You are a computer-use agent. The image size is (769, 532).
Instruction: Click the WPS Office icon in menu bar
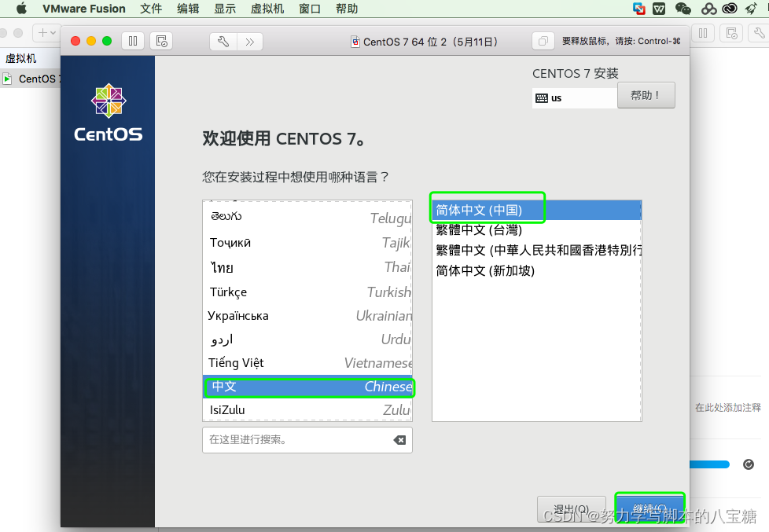click(x=659, y=9)
